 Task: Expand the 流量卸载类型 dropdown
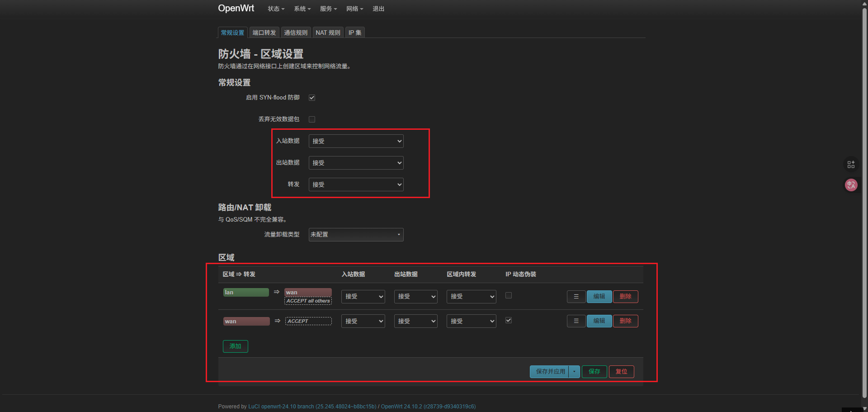coord(356,235)
